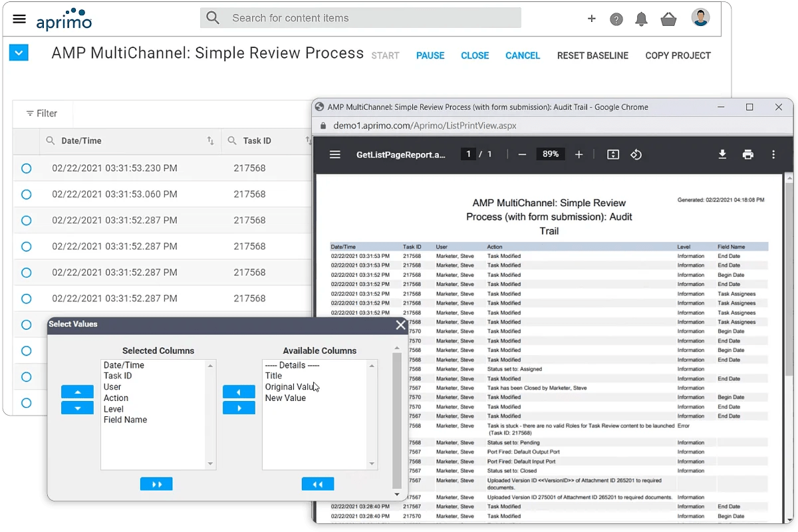This screenshot has width=798, height=532.
Task: Select the ----- Details ----- entry
Action: point(292,365)
